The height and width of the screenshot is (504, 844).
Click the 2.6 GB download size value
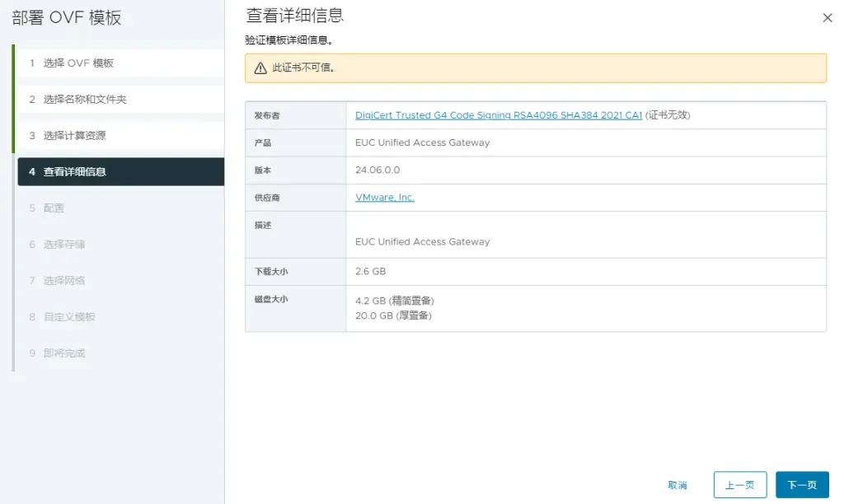click(370, 271)
